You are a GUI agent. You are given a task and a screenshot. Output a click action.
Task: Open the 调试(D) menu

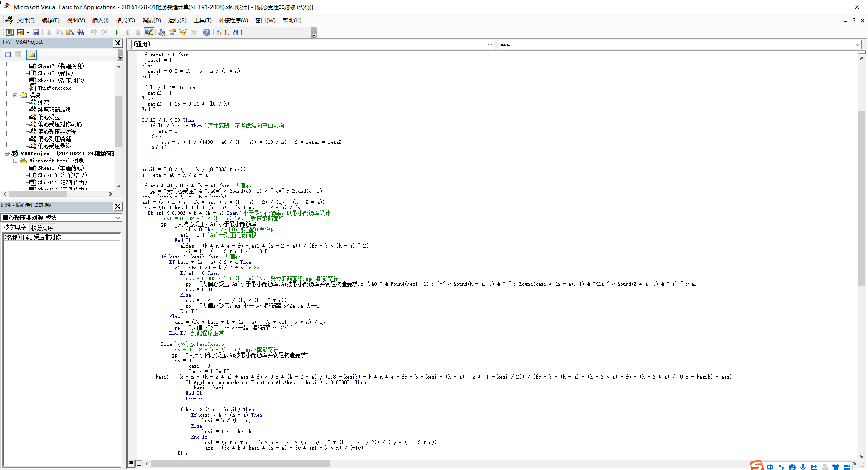152,20
